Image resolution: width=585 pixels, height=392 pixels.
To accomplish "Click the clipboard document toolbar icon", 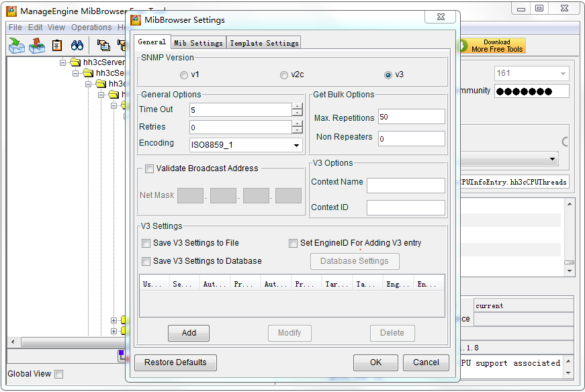I will coord(56,46).
